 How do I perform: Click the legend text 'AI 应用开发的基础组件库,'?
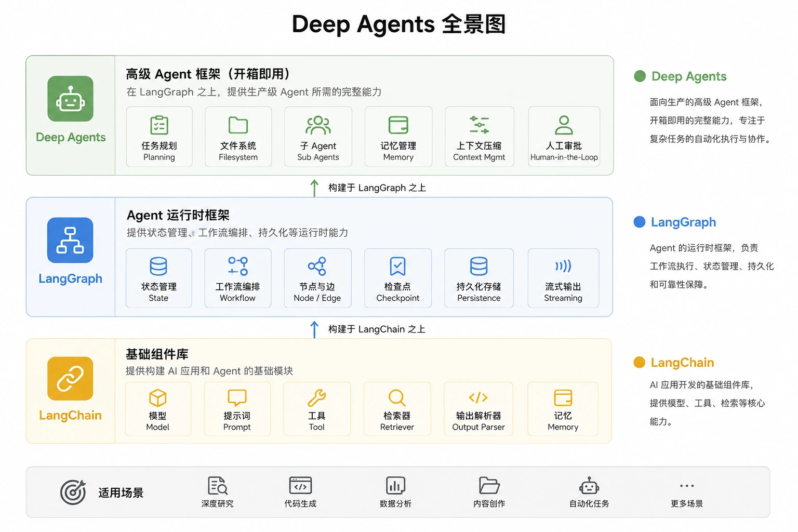[701, 384]
